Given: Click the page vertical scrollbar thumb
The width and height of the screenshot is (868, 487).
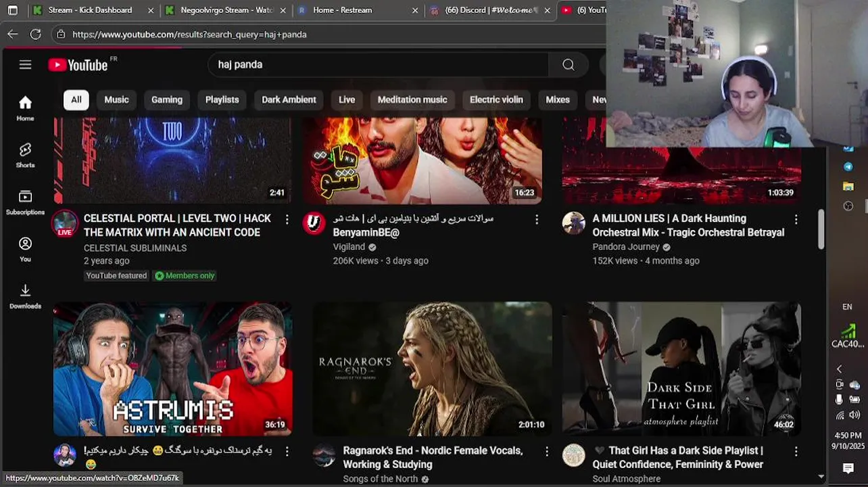Looking at the screenshot, I should pyautogui.click(x=821, y=229).
